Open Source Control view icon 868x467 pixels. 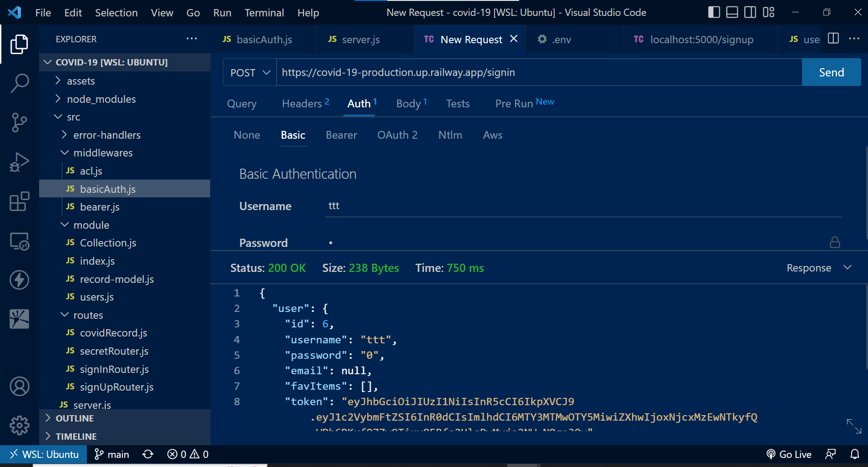pyautogui.click(x=19, y=122)
